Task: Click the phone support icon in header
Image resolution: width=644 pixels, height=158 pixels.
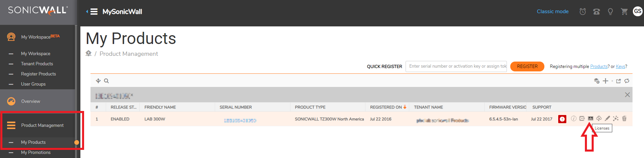Action: click(596, 12)
